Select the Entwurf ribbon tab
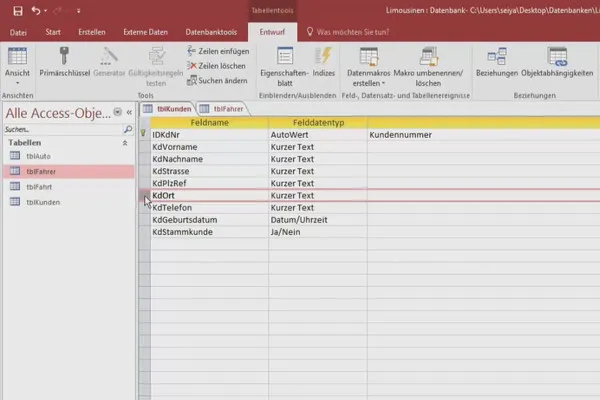Viewport: 600px width, 400px height. pyautogui.click(x=272, y=32)
